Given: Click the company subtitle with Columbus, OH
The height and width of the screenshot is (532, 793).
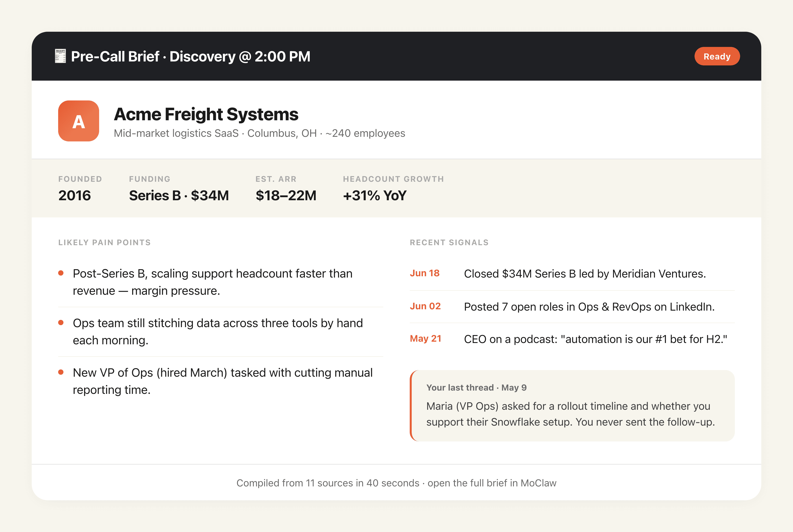Looking at the screenshot, I should (259, 133).
